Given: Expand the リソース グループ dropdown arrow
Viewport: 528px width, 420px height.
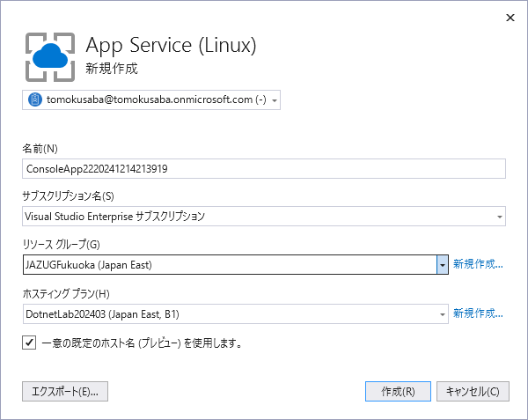Looking at the screenshot, I should [443, 265].
